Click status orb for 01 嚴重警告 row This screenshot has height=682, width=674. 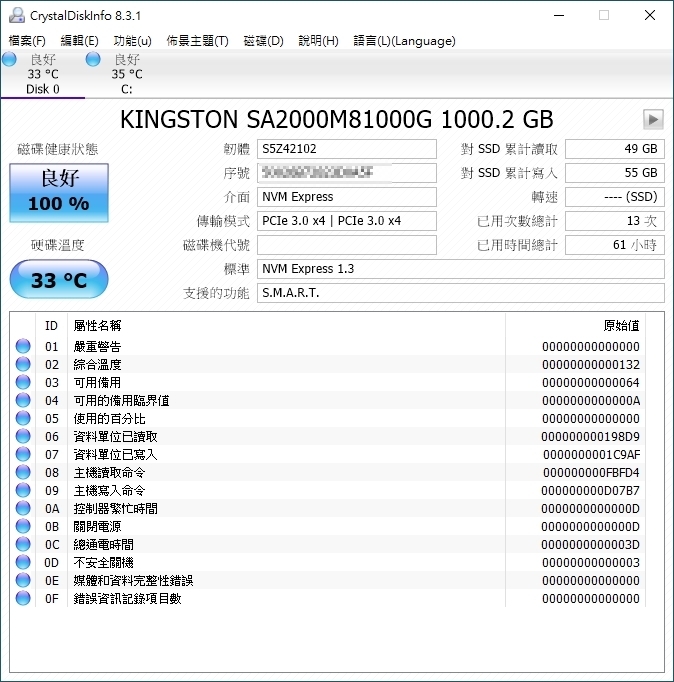23,347
